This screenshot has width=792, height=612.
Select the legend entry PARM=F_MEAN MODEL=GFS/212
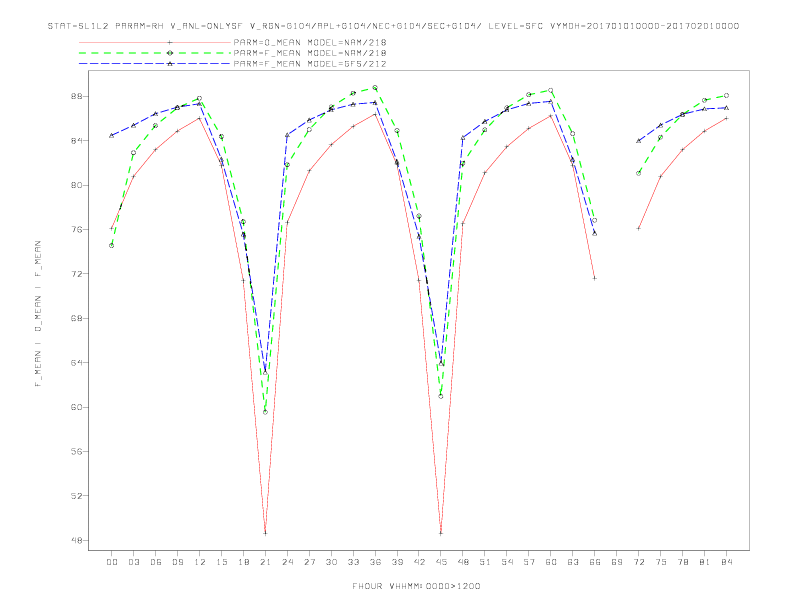(310, 64)
